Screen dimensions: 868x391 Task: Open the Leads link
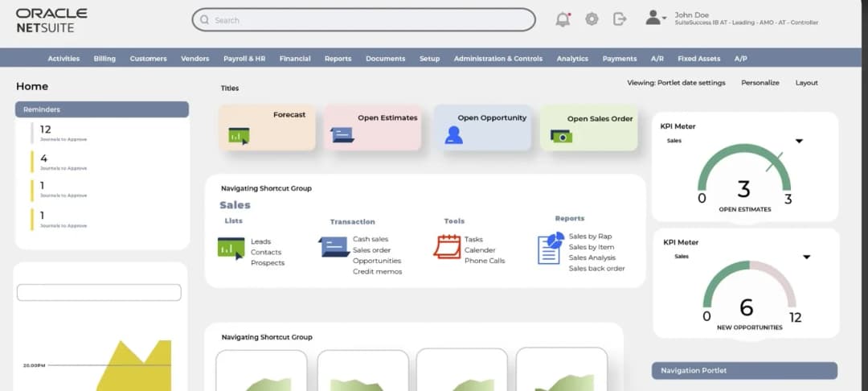pyautogui.click(x=260, y=241)
